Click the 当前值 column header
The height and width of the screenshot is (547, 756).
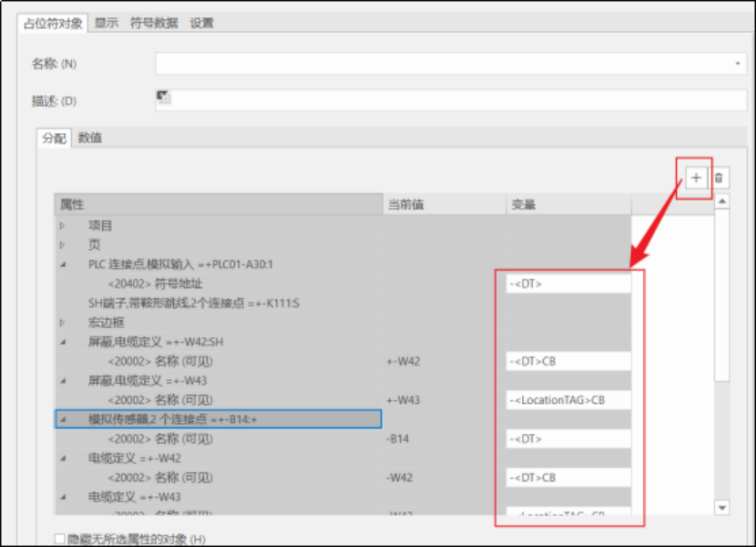(x=444, y=204)
